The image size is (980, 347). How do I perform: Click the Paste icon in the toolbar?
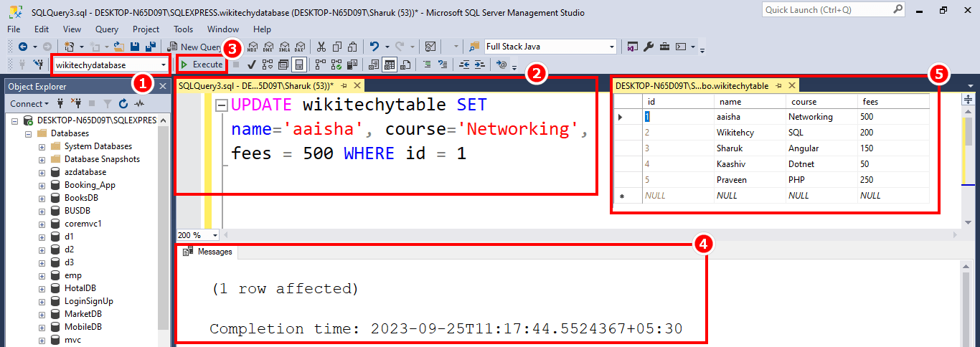click(352, 47)
